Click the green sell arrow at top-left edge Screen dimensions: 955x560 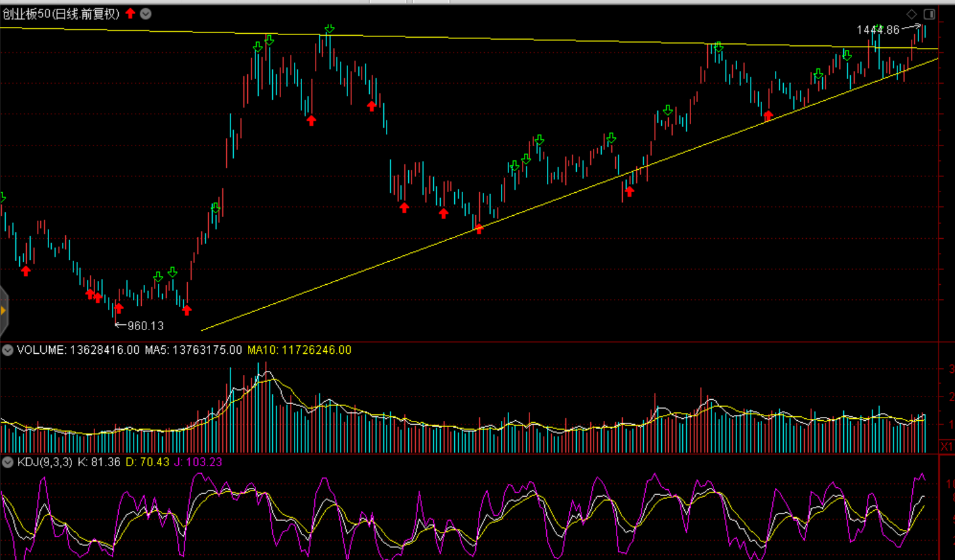[2, 198]
